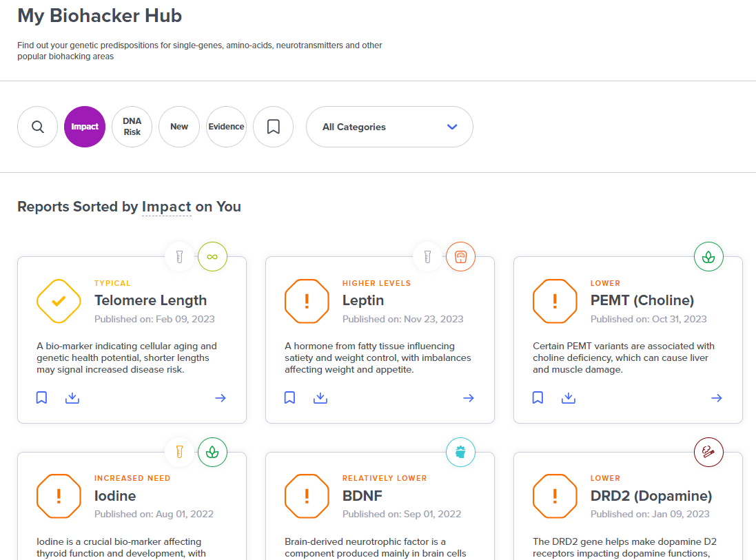Open the search icon in the filter bar
Screen dimensions: 756x560
click(x=37, y=127)
